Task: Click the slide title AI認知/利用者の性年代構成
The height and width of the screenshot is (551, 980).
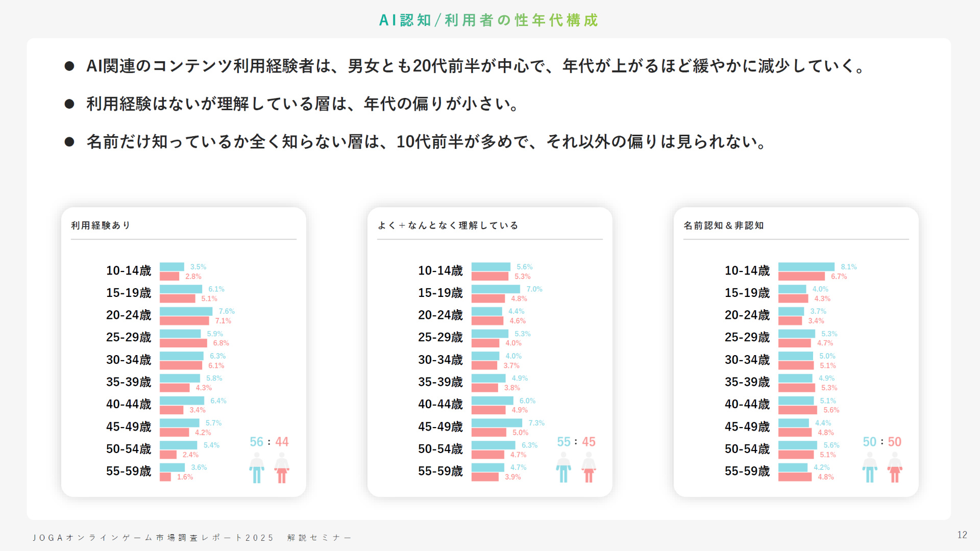Action: 489,20
